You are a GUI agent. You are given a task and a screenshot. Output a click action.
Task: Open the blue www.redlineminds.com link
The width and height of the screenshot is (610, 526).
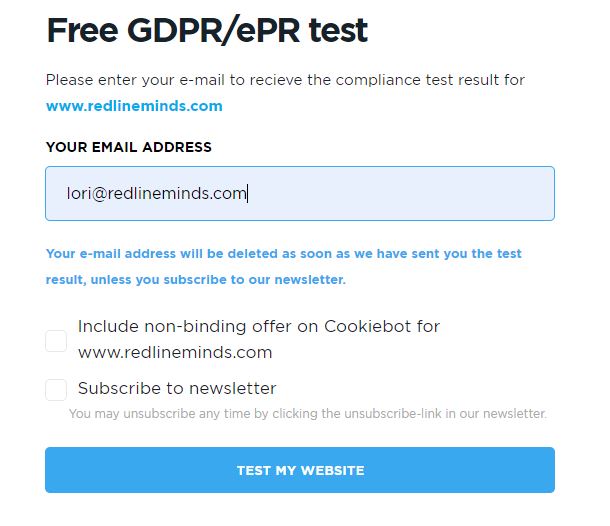[134, 106]
